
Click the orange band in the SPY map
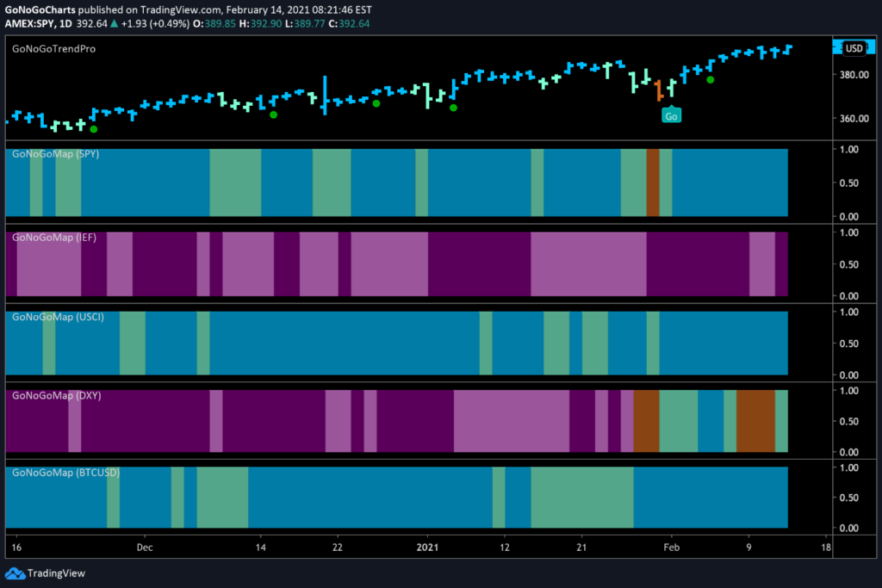point(653,183)
